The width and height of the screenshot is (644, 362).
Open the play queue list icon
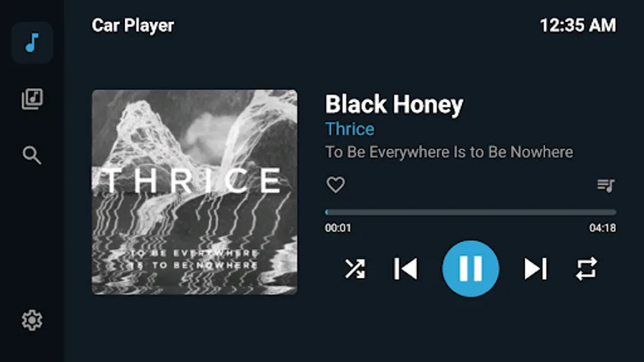coord(605,185)
